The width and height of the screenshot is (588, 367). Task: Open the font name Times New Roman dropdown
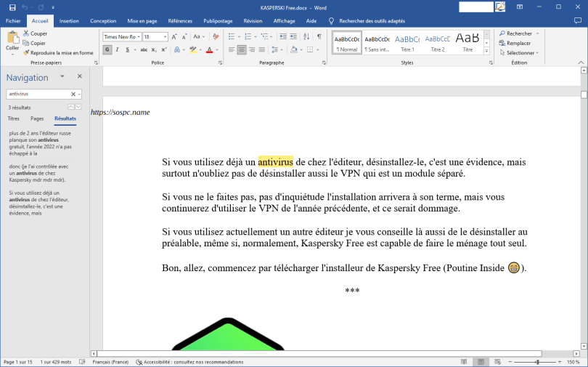click(139, 37)
